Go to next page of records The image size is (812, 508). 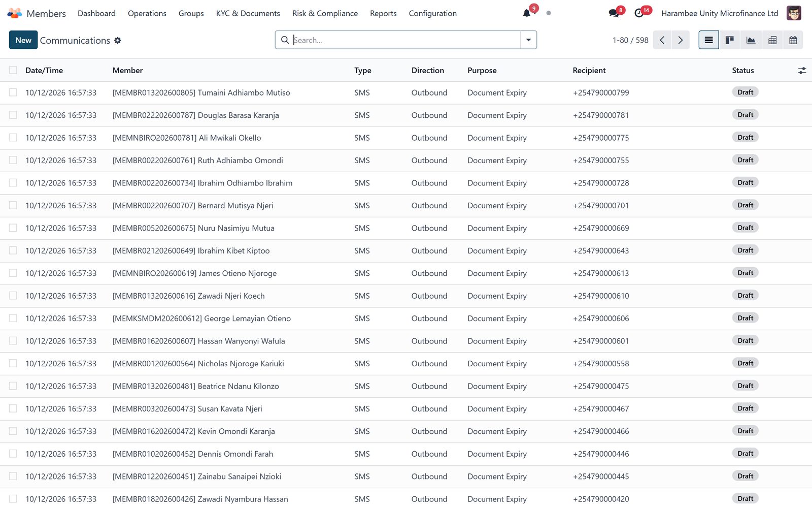[681, 40]
